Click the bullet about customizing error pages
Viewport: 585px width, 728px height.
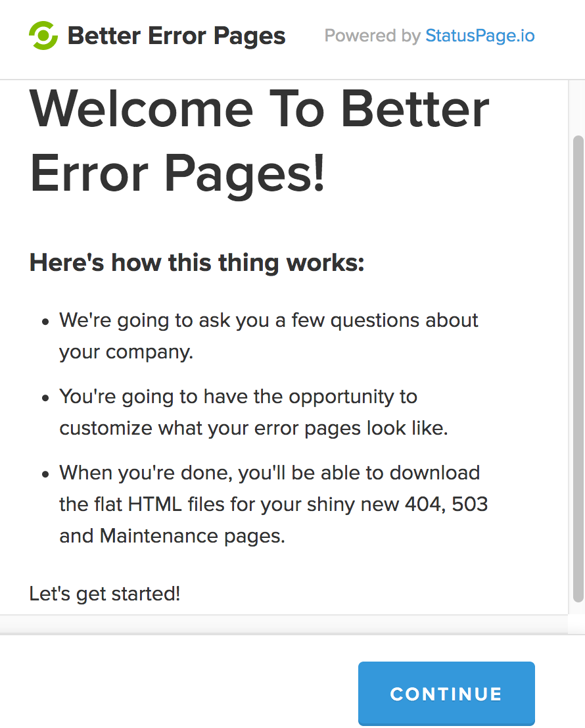(x=254, y=412)
